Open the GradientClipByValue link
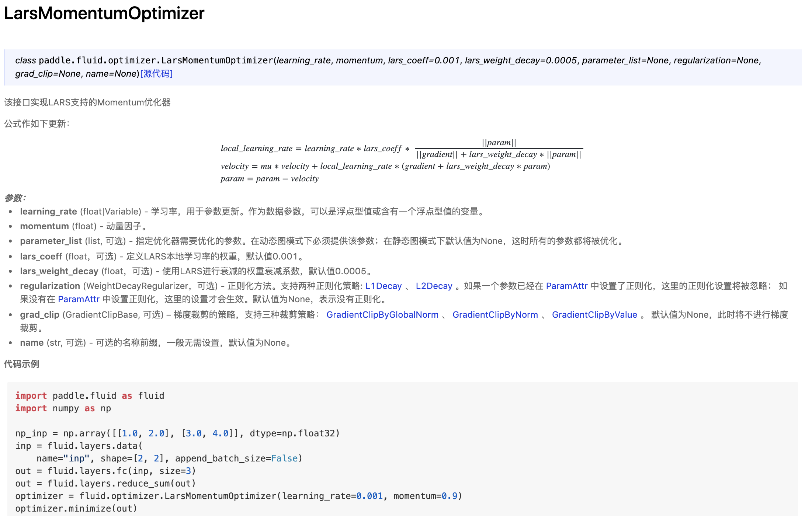The height and width of the screenshot is (516, 812). tap(594, 315)
